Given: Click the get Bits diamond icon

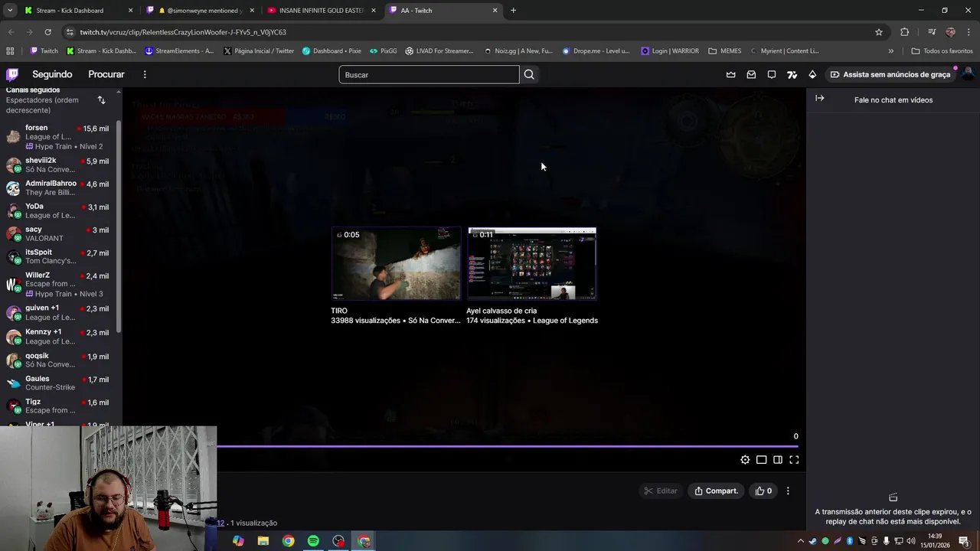Looking at the screenshot, I should 812,74.
